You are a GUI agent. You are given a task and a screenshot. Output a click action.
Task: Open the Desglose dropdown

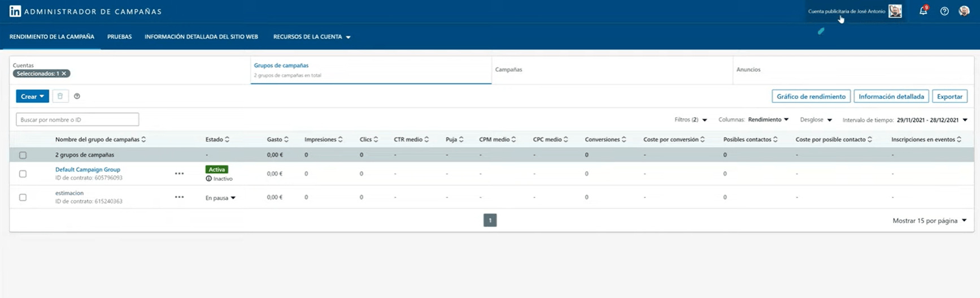pos(816,120)
